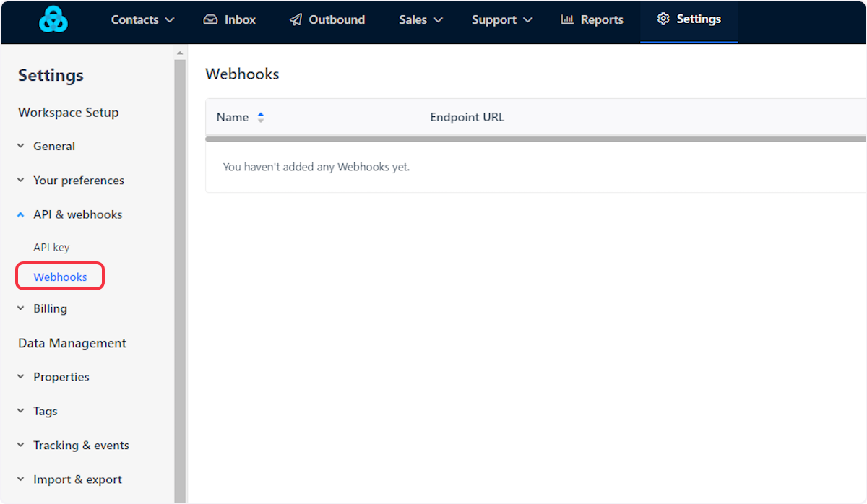Expand the Billing section

[42, 308]
